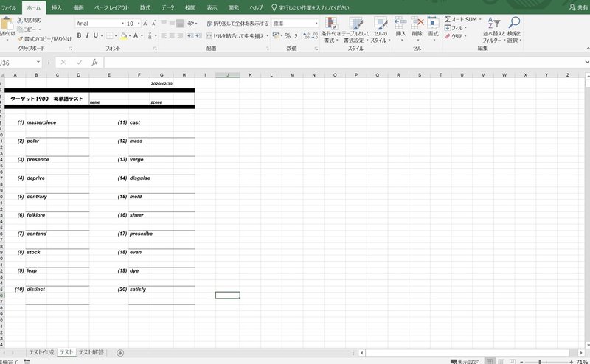Screen dimensions: 590x364
Task: Click the increase decimal icon
Action: pyautogui.click(x=306, y=35)
